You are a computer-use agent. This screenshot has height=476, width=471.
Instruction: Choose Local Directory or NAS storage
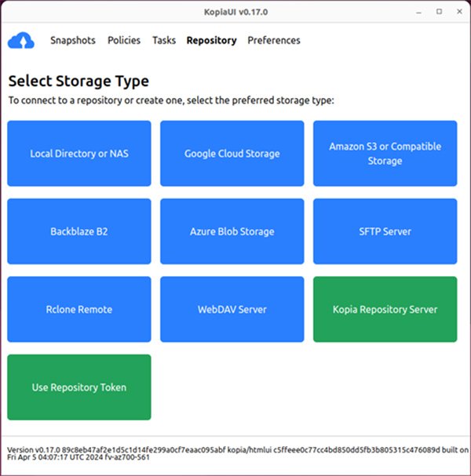click(79, 154)
